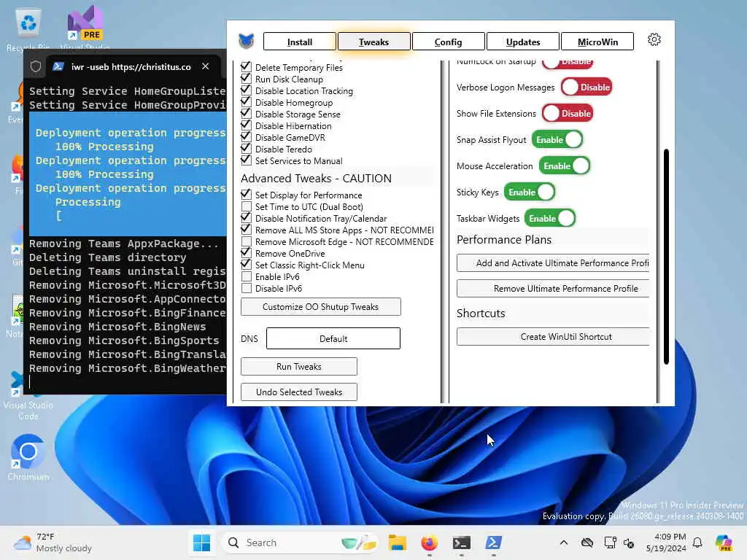Toggle Show File Extensions switch
Viewport: 747px width, 560px height.
coord(568,113)
